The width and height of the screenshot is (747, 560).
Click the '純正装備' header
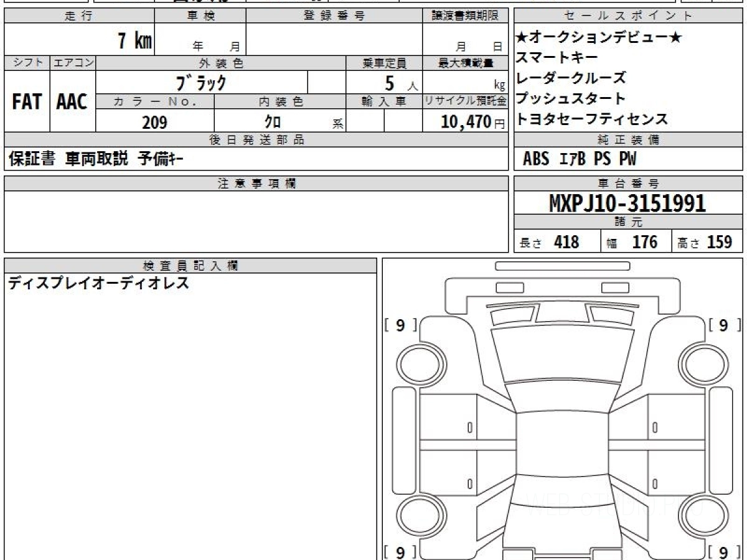coord(629,140)
